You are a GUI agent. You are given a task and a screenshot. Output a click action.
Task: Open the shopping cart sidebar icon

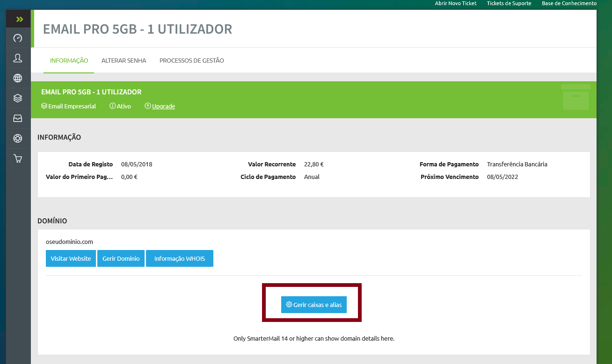coord(18,158)
